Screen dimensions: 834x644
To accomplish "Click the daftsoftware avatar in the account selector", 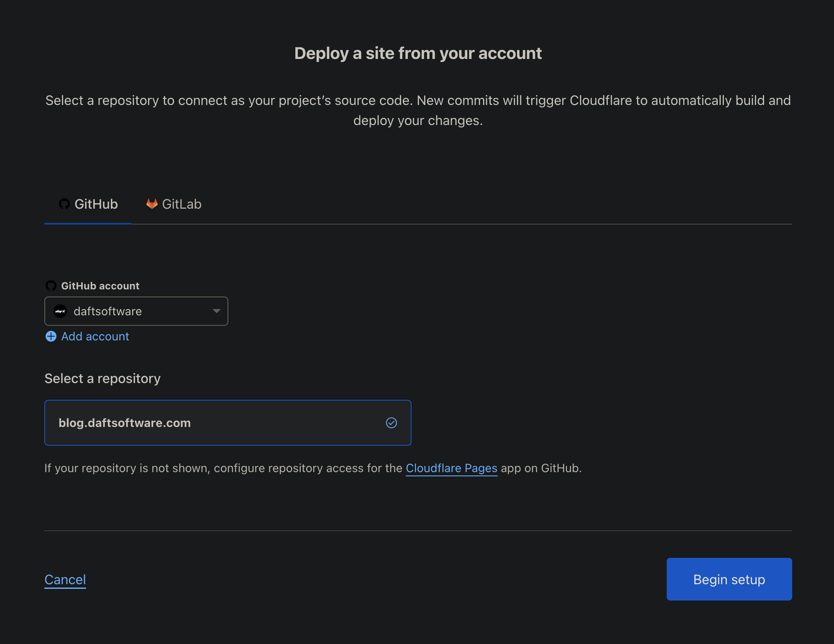I will (x=60, y=311).
